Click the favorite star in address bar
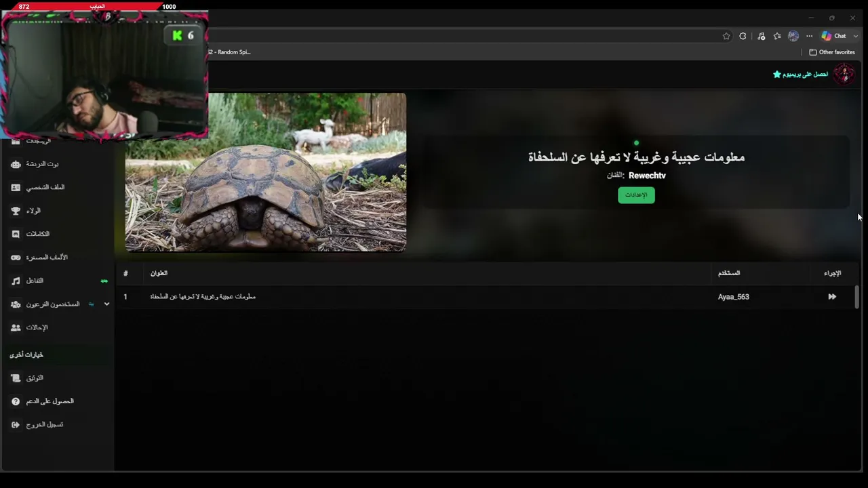Screen dimensions: 868x488 (726, 36)
